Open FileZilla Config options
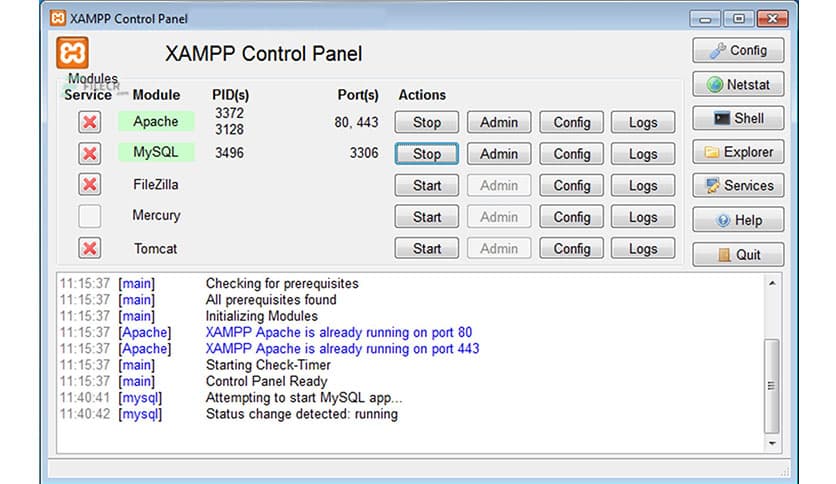The image size is (836, 484). tap(572, 185)
